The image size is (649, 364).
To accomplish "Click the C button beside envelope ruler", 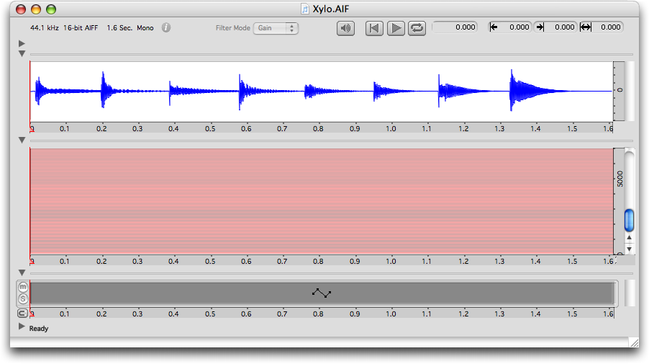I will coord(22,313).
